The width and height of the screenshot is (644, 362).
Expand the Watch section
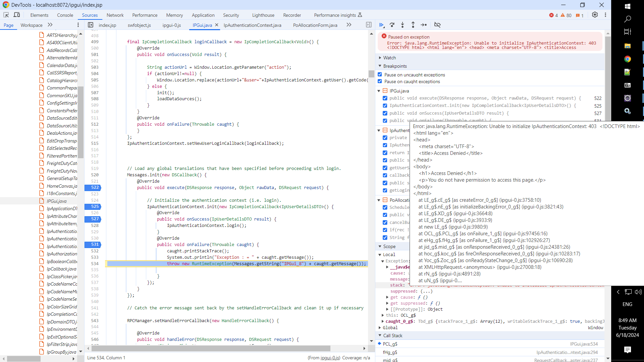(389, 58)
